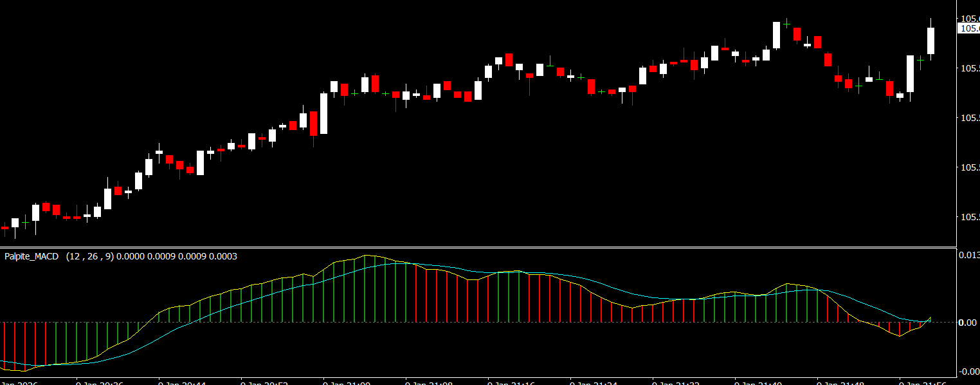Click the Palpite_MACD indicator name label

coord(32,256)
